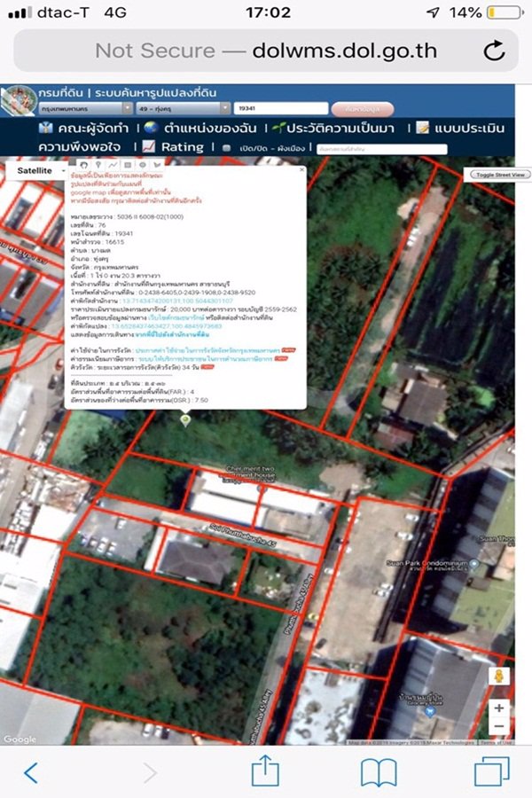The height and width of the screenshot is (798, 532).
Task: Go back with the Safari back arrow
Action: 31,772
